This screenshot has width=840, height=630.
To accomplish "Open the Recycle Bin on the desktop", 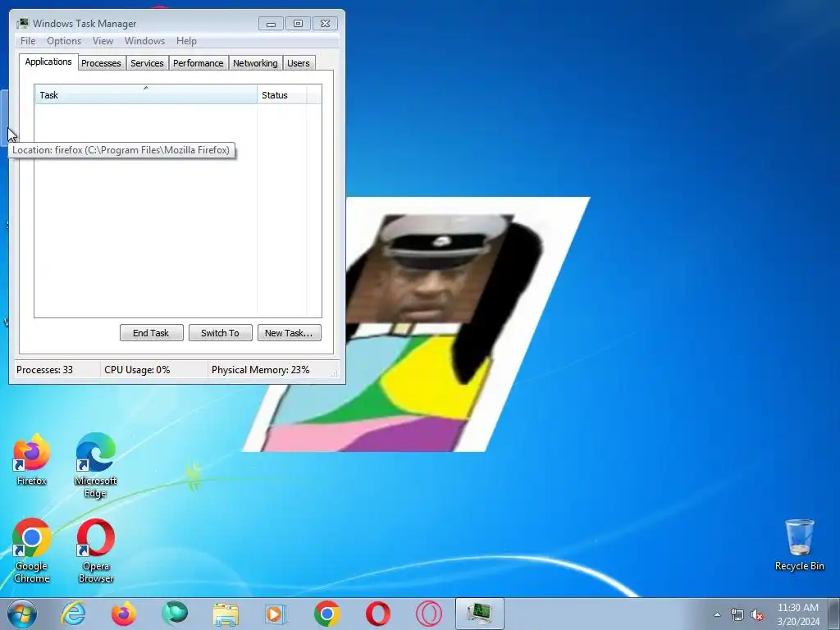I will click(x=799, y=545).
